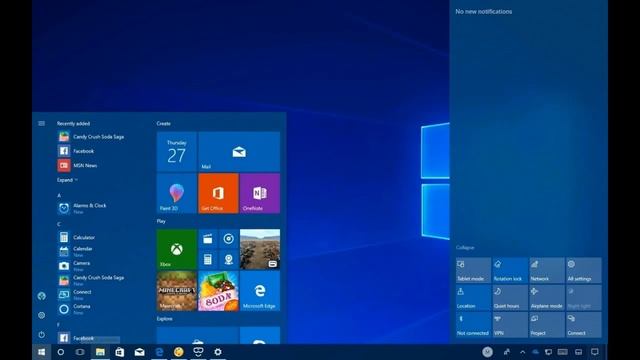Open the landscape picture tile

[260, 249]
